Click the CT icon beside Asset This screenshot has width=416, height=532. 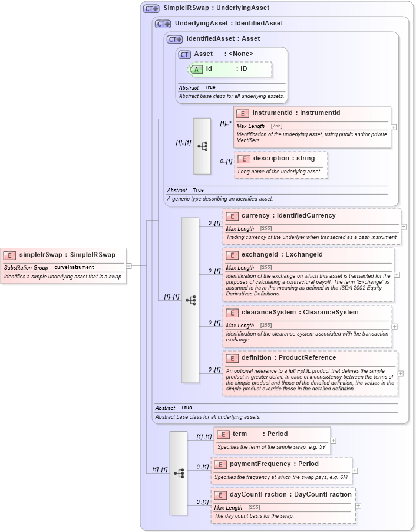184,55
